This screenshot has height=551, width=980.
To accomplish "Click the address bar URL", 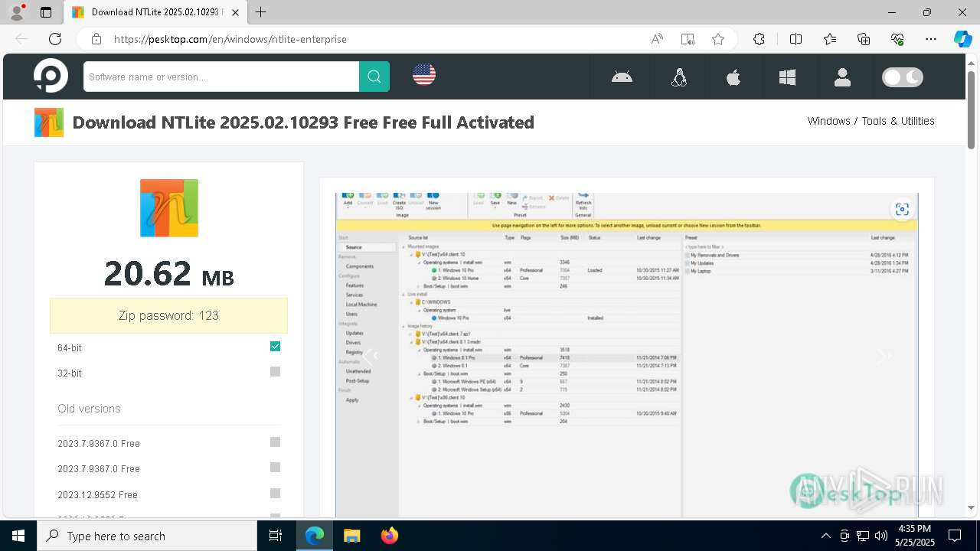I will click(230, 39).
